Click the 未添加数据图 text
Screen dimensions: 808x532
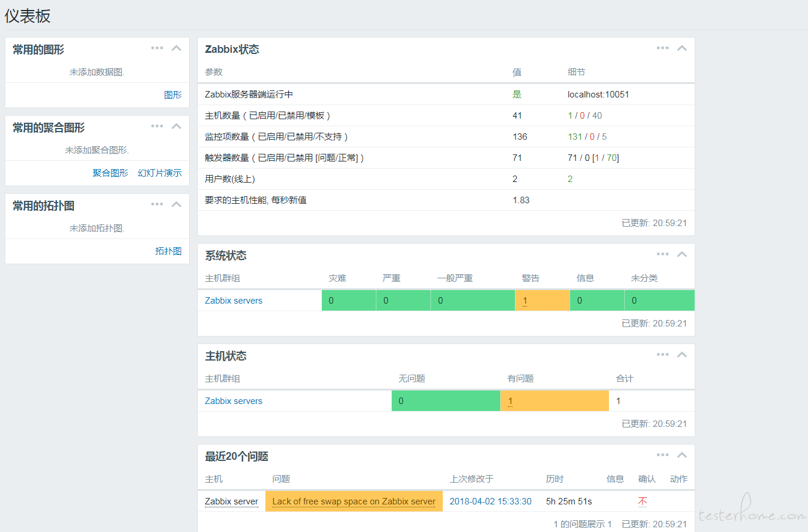pyautogui.click(x=97, y=72)
